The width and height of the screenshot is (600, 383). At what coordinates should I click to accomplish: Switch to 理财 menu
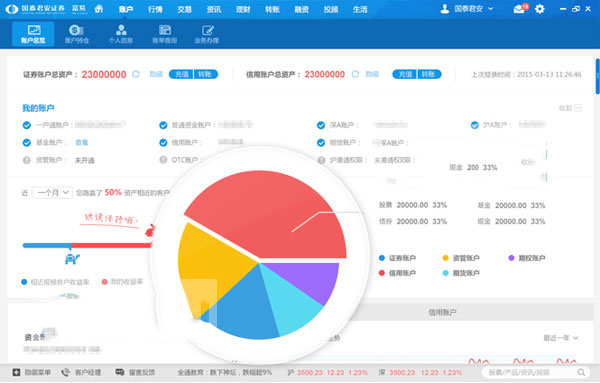(x=243, y=9)
